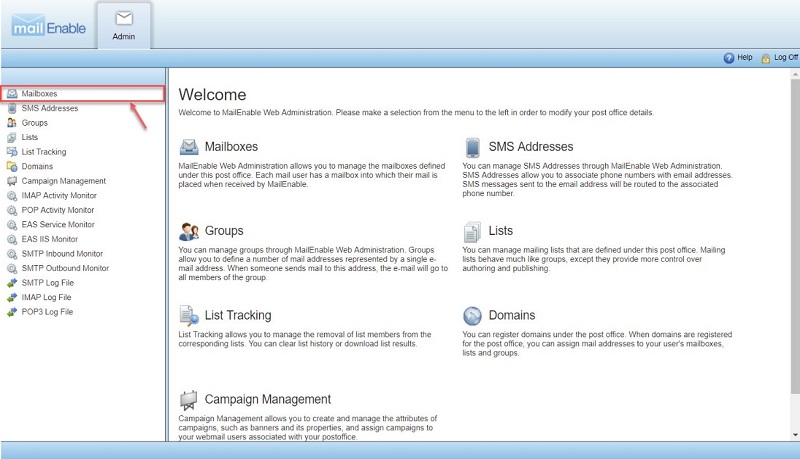Click the SMTP Inbound Monitor magnifier icon
800x459 pixels.
(x=12, y=254)
